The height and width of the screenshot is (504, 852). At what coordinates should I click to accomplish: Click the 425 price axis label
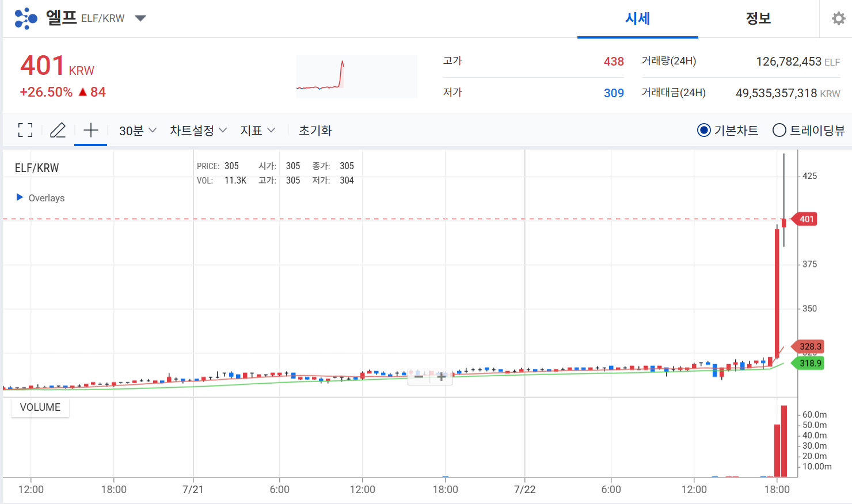(809, 176)
